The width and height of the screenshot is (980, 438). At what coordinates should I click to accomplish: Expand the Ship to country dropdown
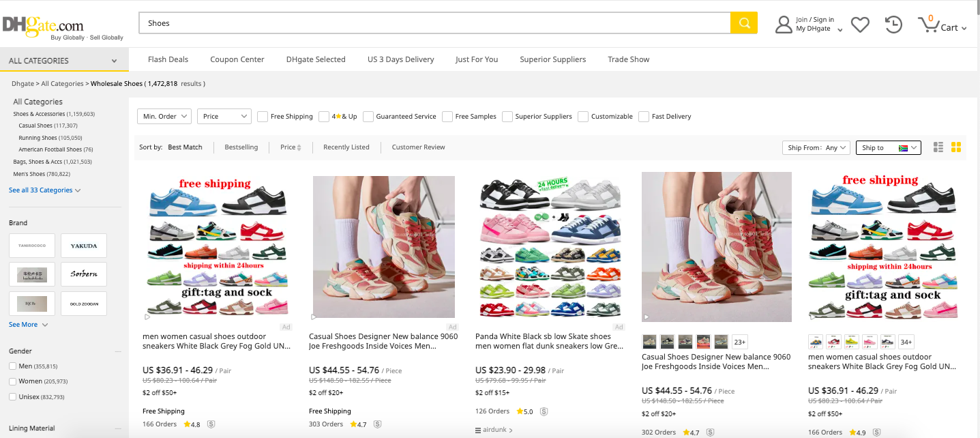pos(888,147)
